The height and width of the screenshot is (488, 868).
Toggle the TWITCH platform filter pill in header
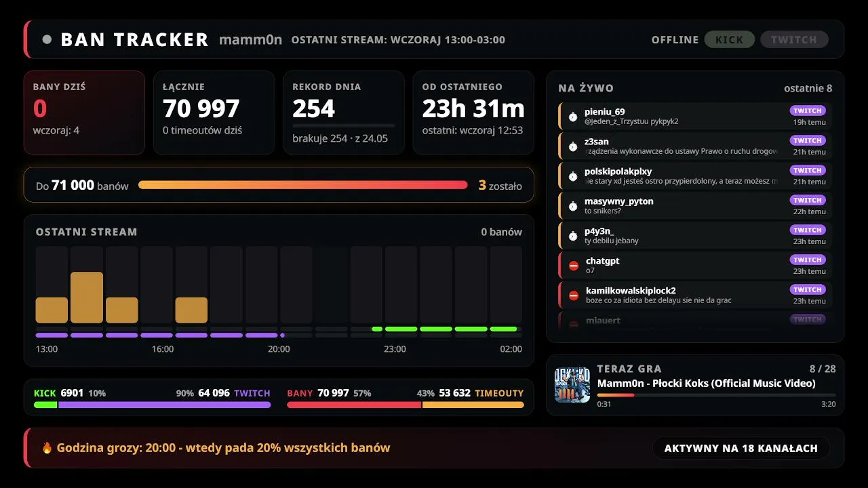[x=794, y=39]
